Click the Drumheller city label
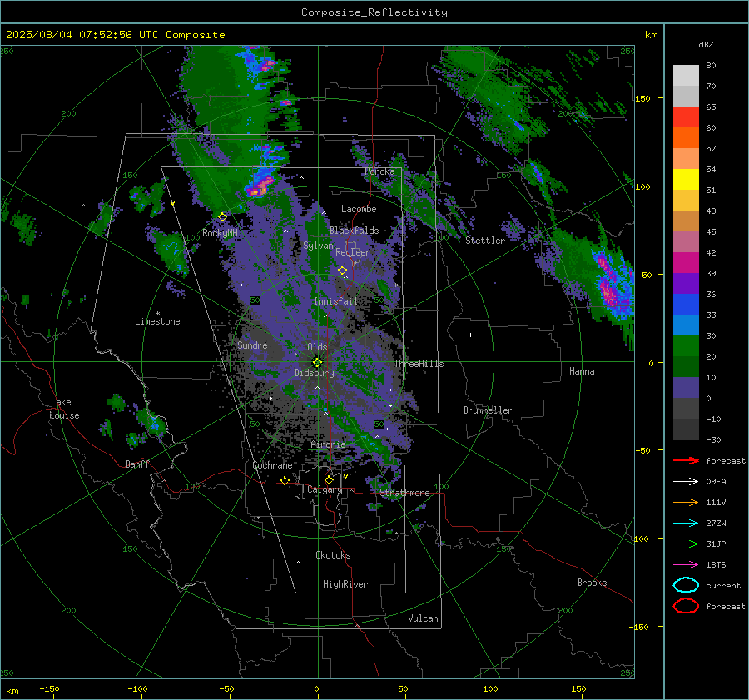This screenshot has width=749, height=700. [488, 410]
